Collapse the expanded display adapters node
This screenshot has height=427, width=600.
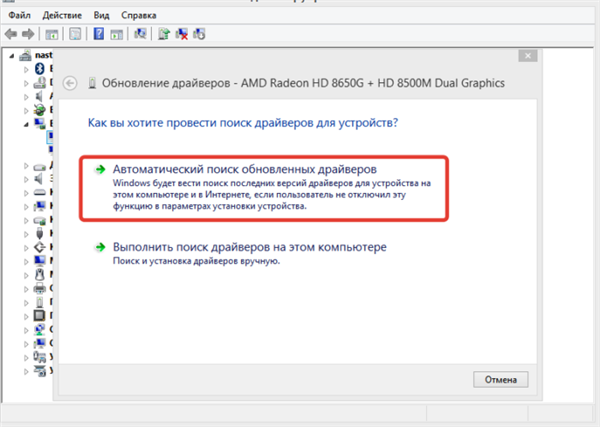26,124
